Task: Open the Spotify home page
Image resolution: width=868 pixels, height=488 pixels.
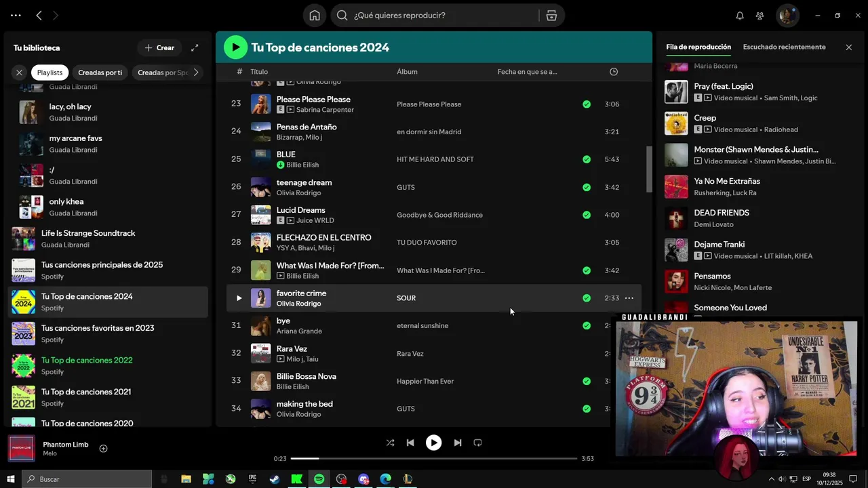Action: [x=315, y=16]
